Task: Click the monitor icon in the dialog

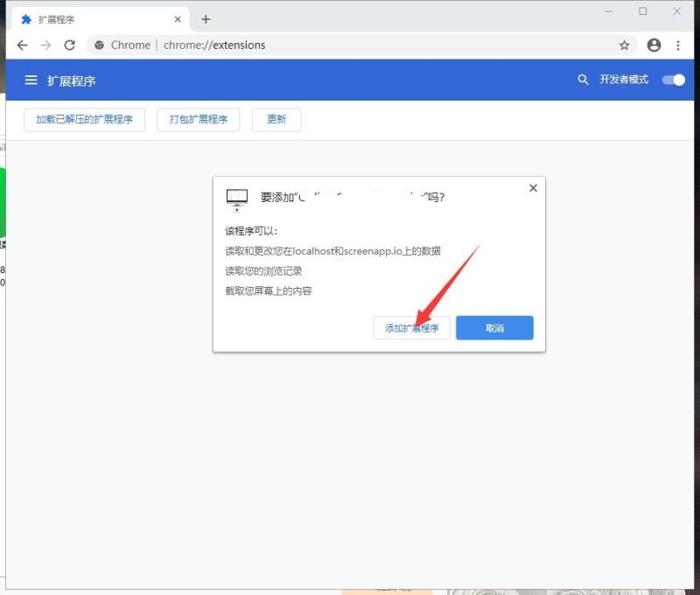Action: (236, 197)
